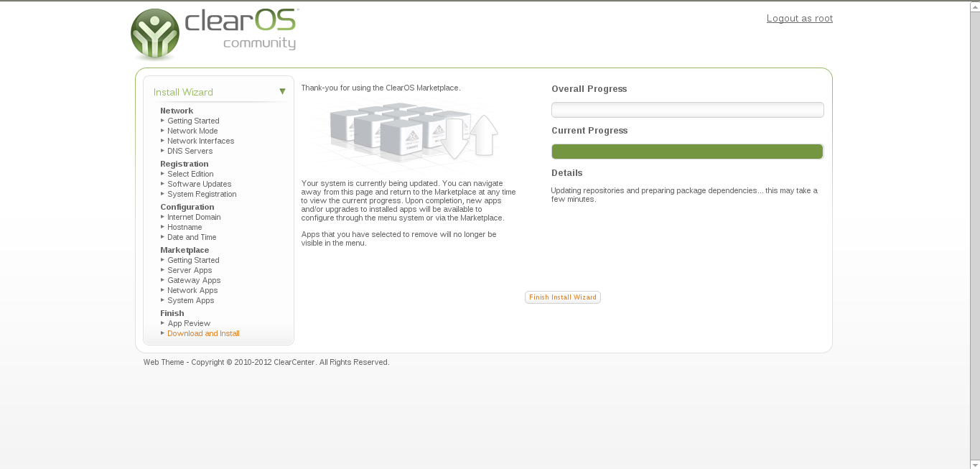Select Download and Install step

[x=203, y=333]
